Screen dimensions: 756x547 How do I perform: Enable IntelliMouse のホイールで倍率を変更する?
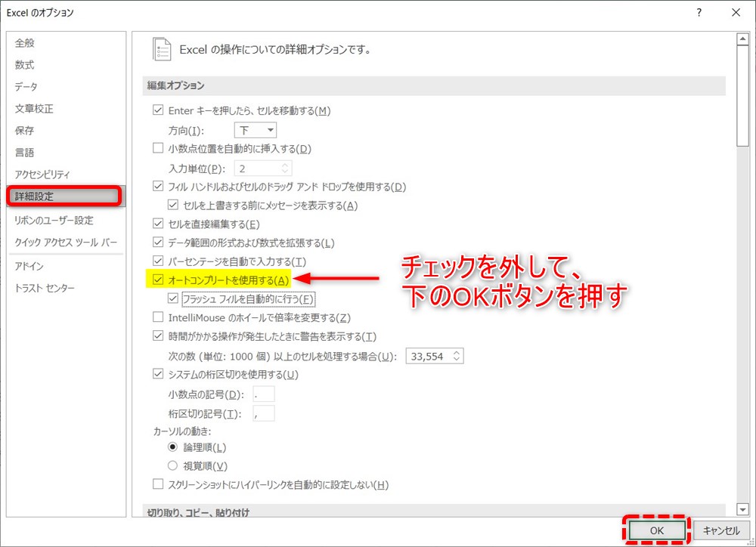[157, 317]
